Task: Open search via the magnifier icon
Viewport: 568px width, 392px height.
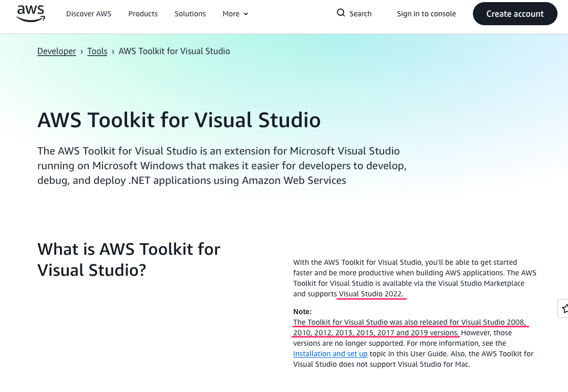Action: tap(341, 13)
